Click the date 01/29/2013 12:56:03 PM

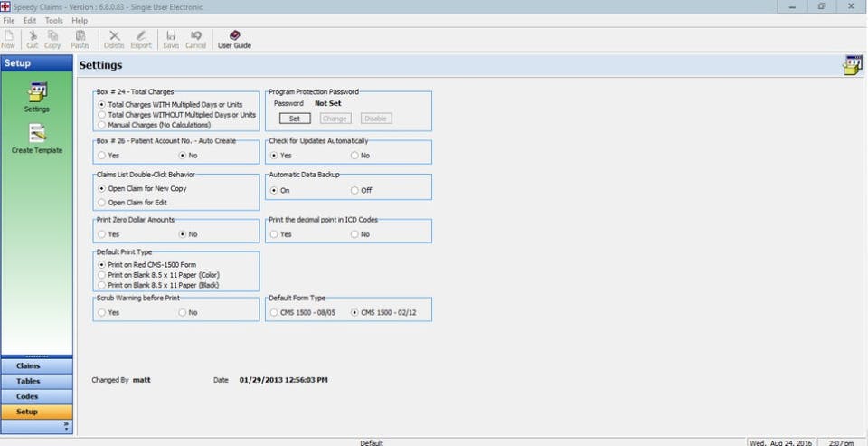283,380
